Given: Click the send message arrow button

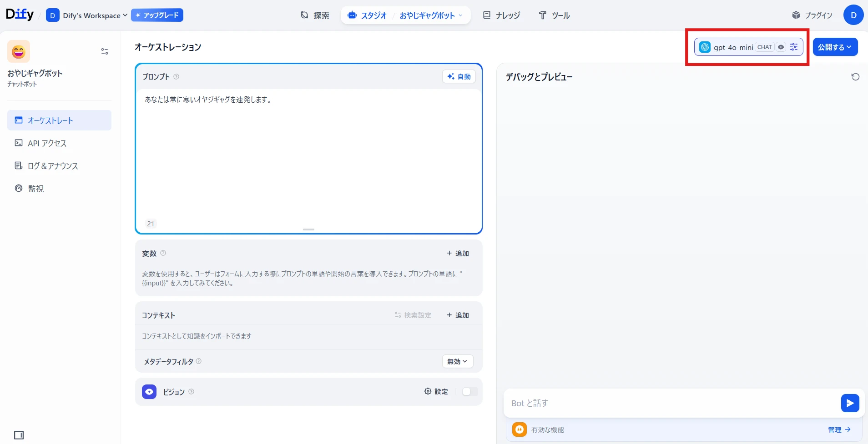Looking at the screenshot, I should (x=850, y=403).
